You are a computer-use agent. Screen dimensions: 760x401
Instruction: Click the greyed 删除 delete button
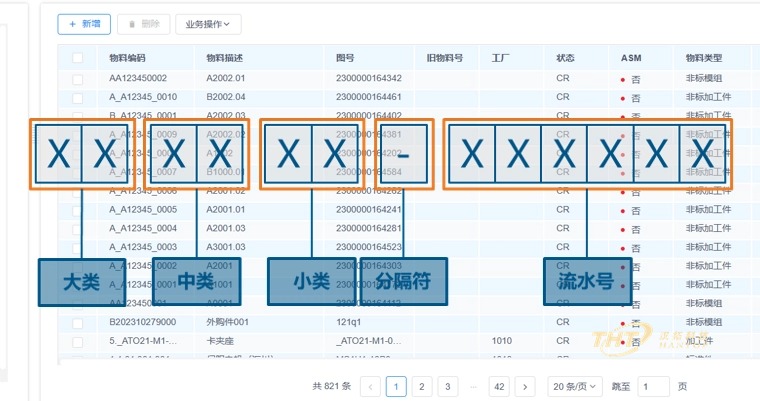click(143, 24)
